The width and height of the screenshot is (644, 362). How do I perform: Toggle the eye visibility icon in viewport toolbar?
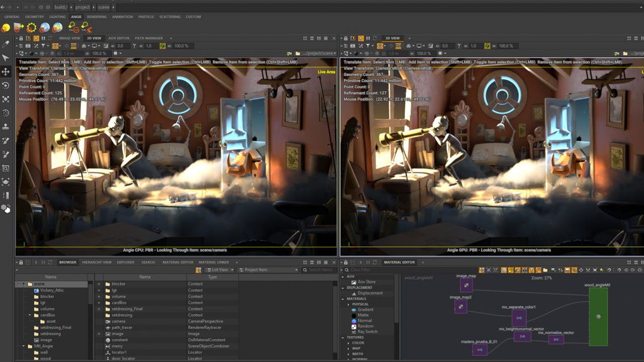tap(56, 46)
